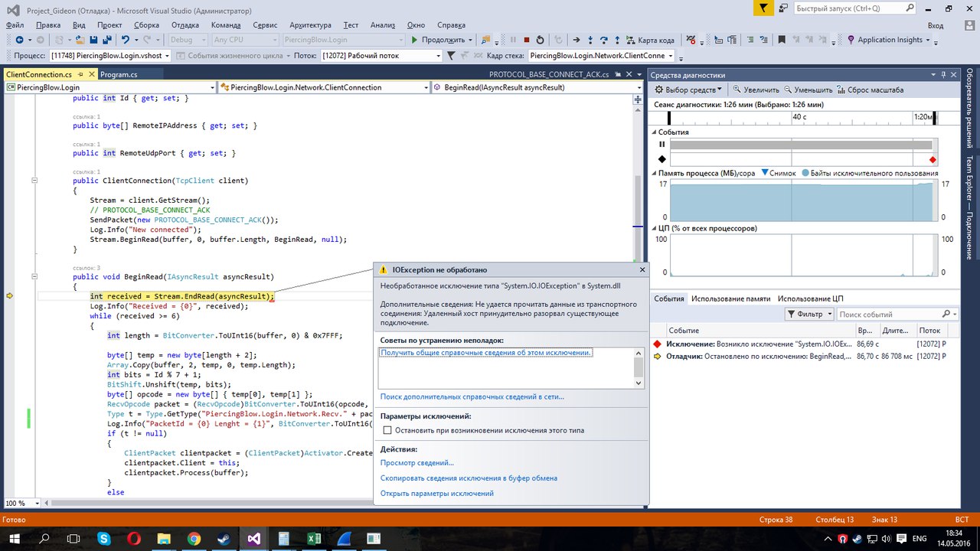Open the Архитектура menu

tap(312, 24)
